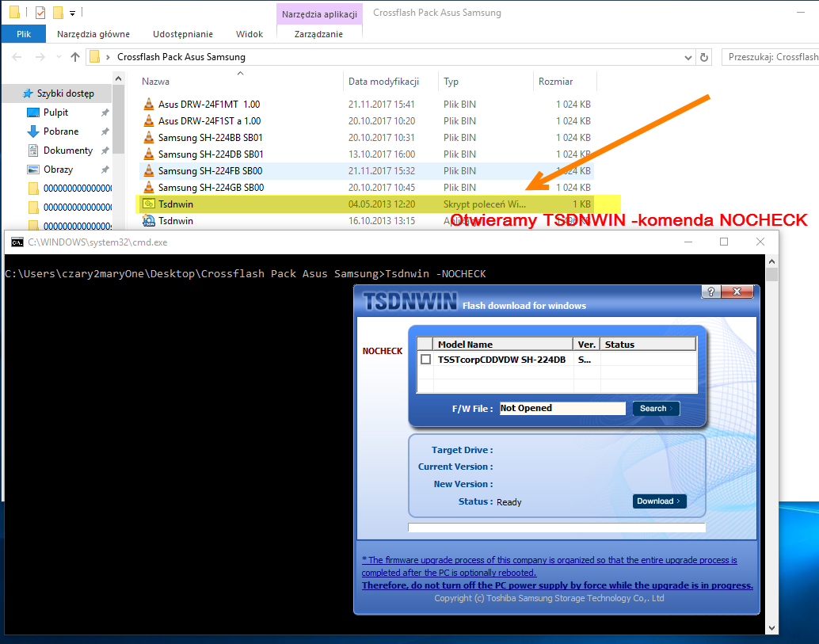Open the Plik tab in Explorer

[x=24, y=34]
